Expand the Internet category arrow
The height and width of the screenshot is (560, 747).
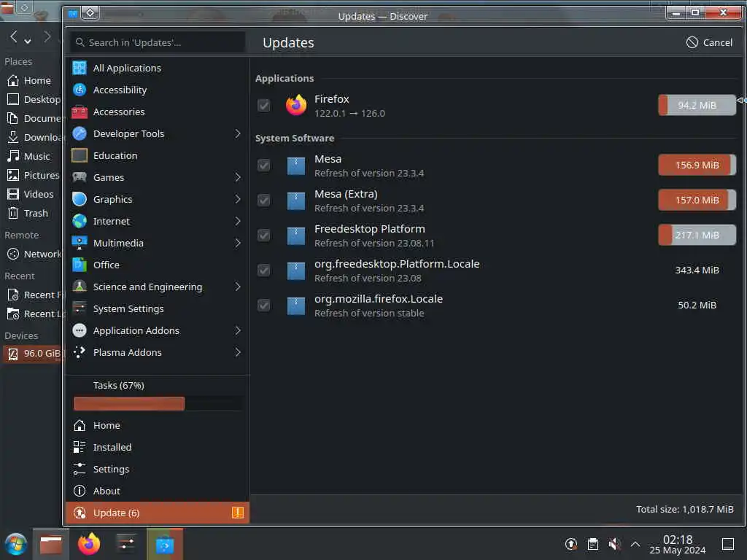click(238, 222)
